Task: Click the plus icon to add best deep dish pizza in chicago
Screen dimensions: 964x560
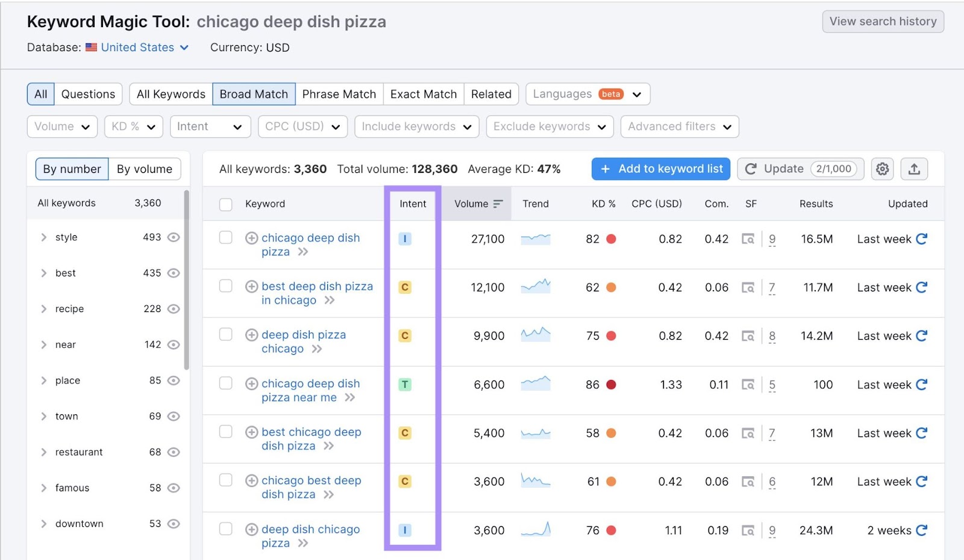Action: 251,286
